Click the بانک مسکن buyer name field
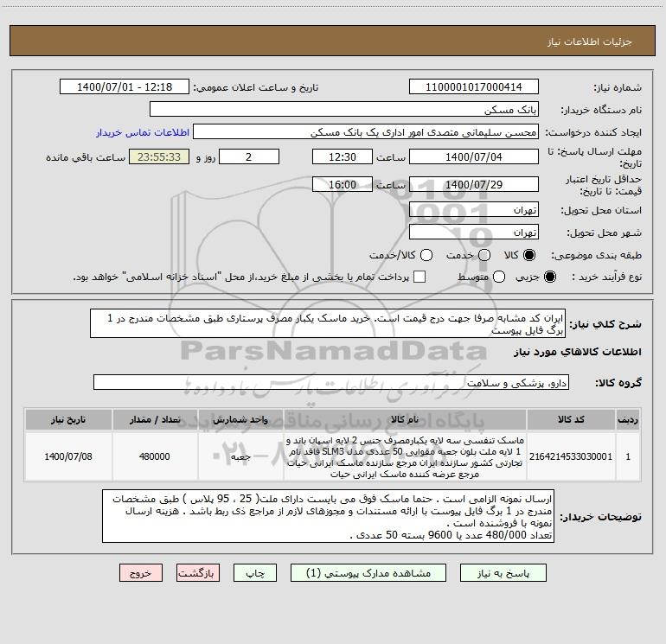The width and height of the screenshot is (666, 644). pos(344,110)
